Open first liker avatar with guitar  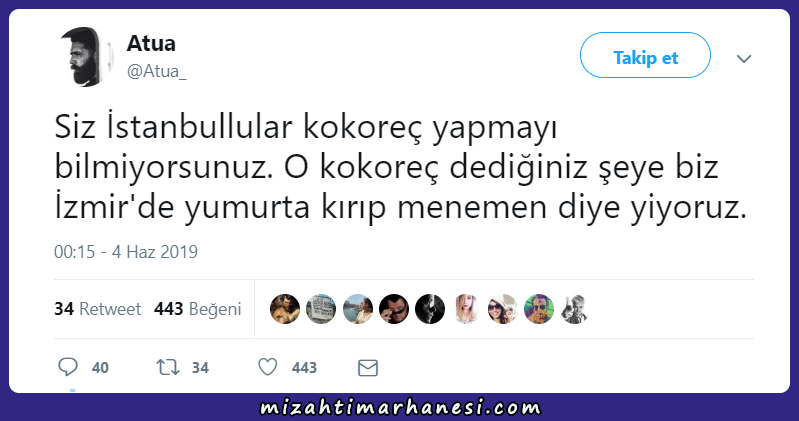(285, 309)
